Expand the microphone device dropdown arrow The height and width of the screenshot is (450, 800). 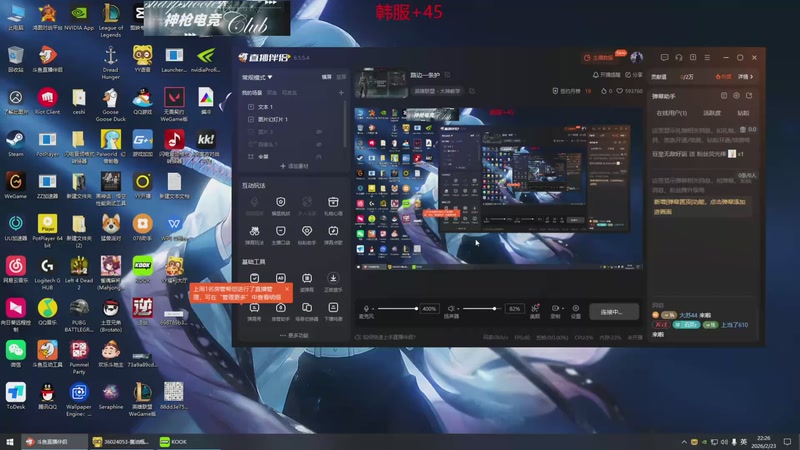(373, 309)
